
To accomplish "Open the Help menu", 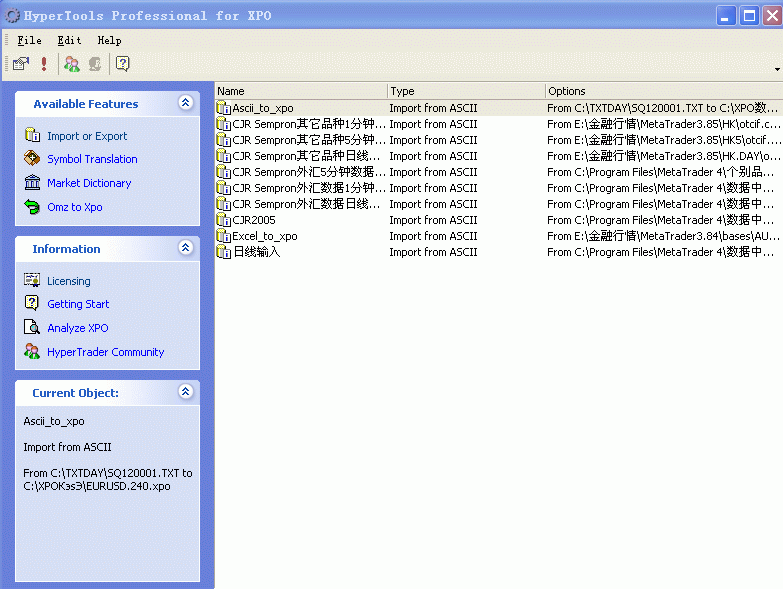I will point(109,40).
